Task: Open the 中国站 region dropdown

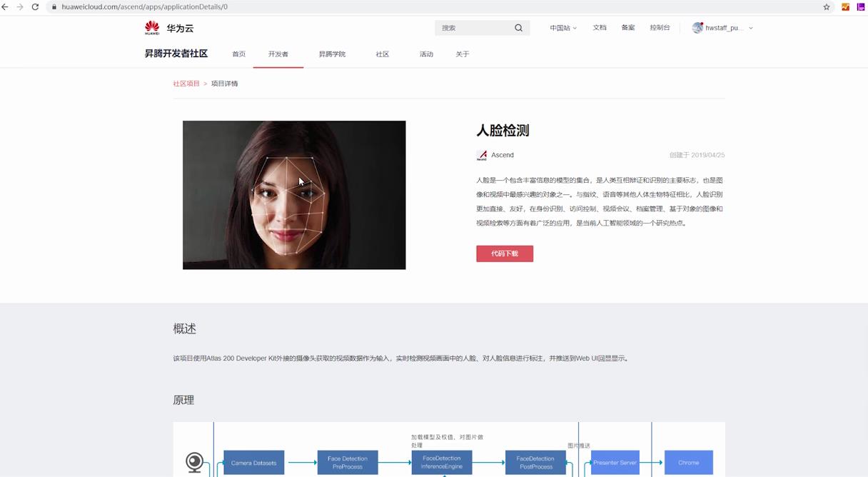Action: click(562, 27)
